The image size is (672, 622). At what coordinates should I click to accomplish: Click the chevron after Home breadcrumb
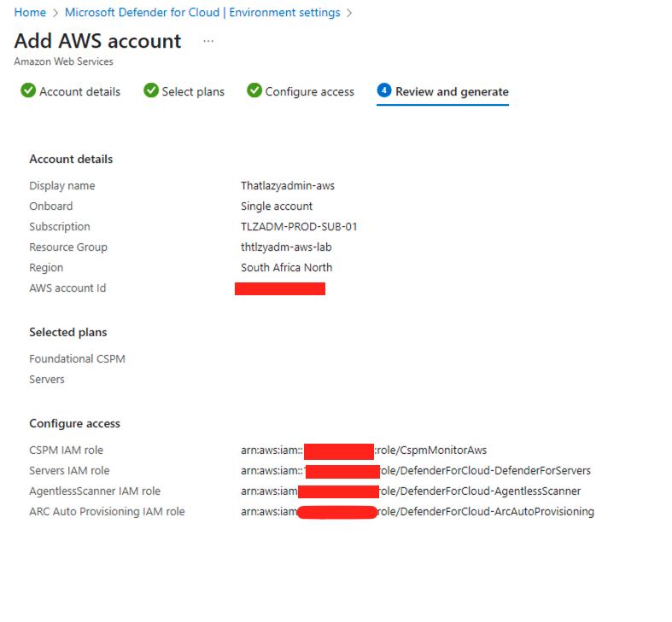click(56, 13)
